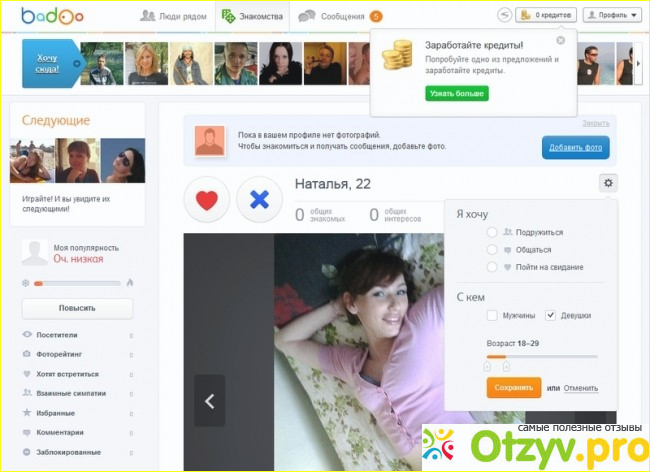Enable the "Мужчины" checkbox

[x=492, y=315]
